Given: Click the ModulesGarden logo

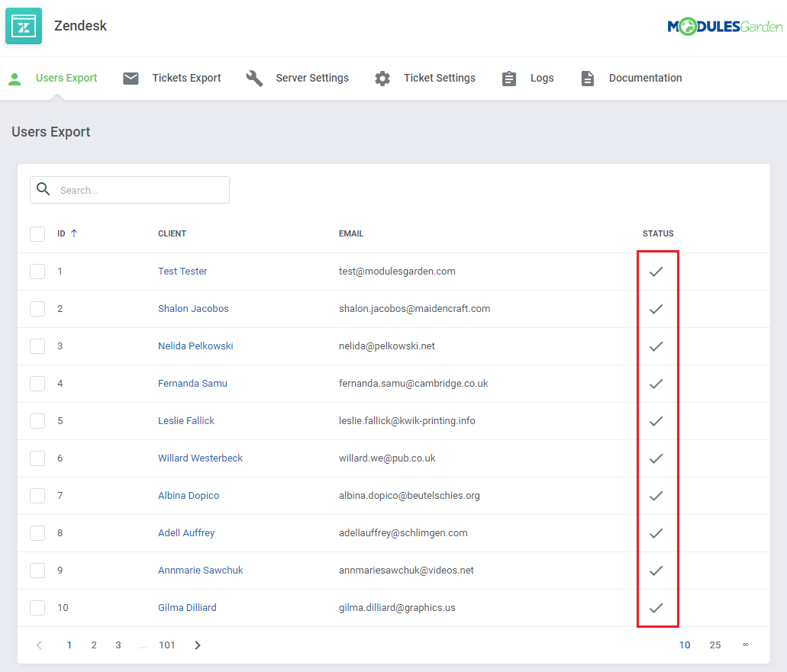Looking at the screenshot, I should 724,26.
